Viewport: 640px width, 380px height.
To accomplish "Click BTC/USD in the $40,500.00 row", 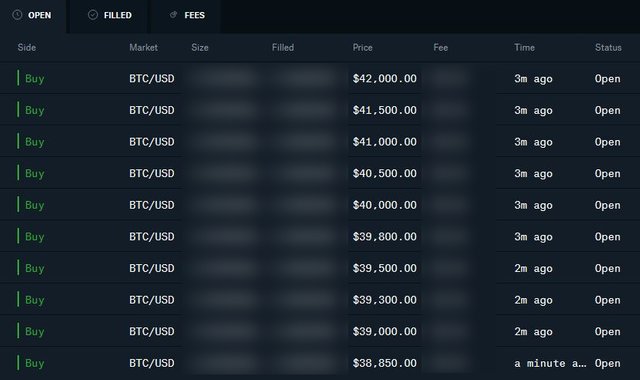I will [152, 173].
